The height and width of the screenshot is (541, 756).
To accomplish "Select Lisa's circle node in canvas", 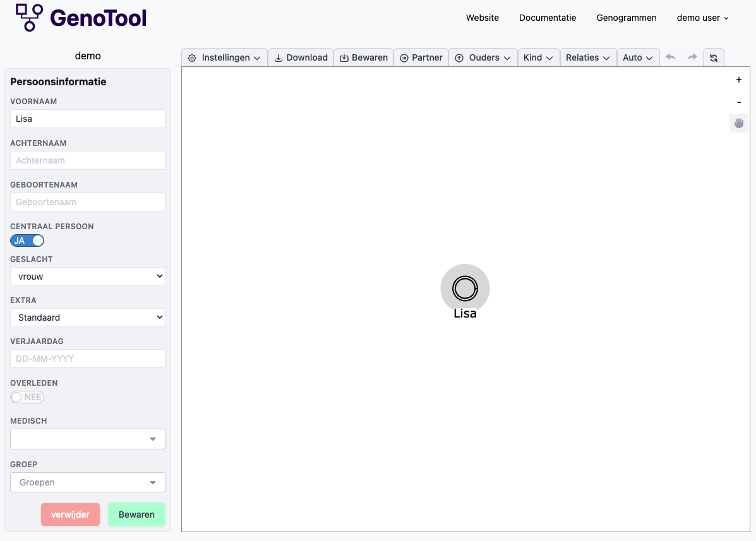I will [x=465, y=288].
